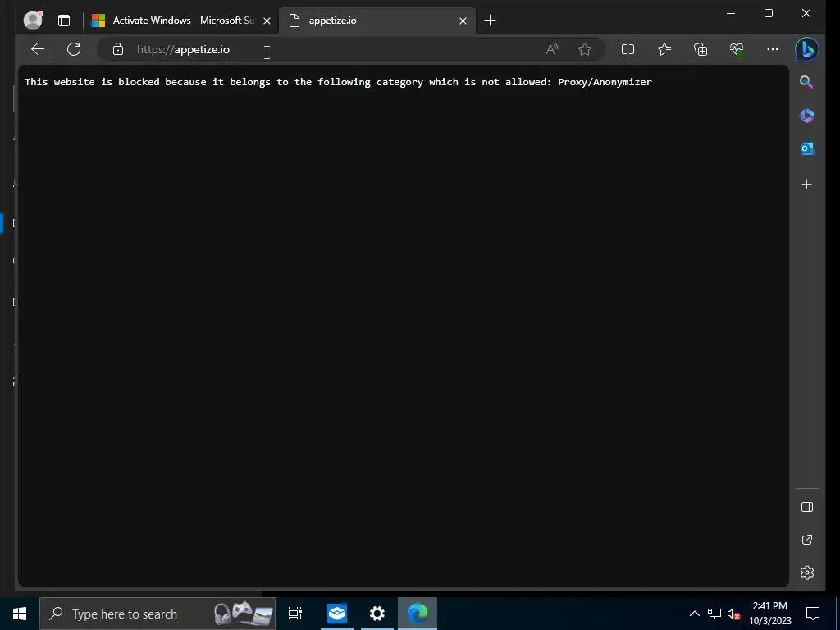
Task: Open the Edge profile avatar
Action: [x=33, y=21]
